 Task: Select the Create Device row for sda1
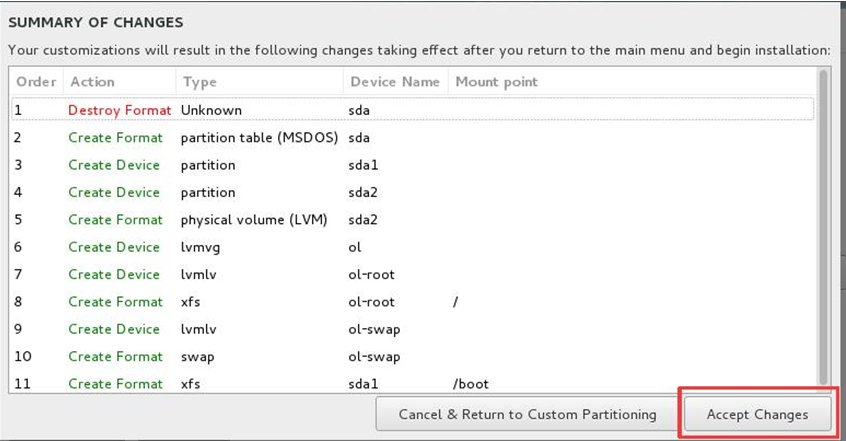[x=413, y=165]
